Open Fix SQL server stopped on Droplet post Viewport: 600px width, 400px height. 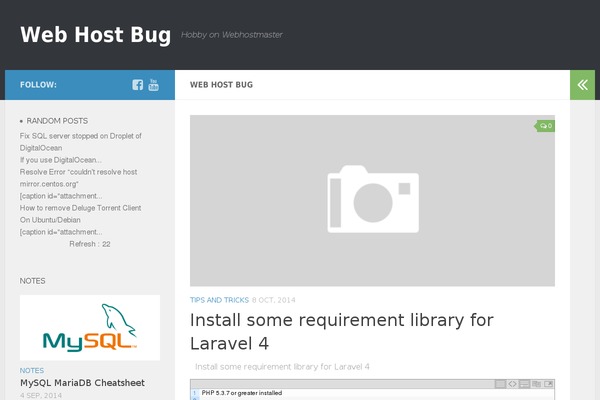pyautogui.click(x=80, y=142)
